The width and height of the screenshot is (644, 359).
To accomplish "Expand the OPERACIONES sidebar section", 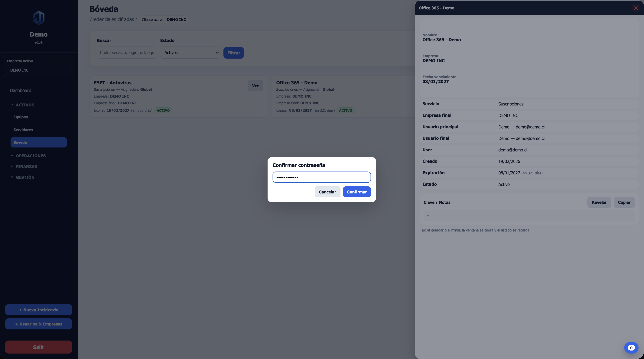I will [31, 156].
